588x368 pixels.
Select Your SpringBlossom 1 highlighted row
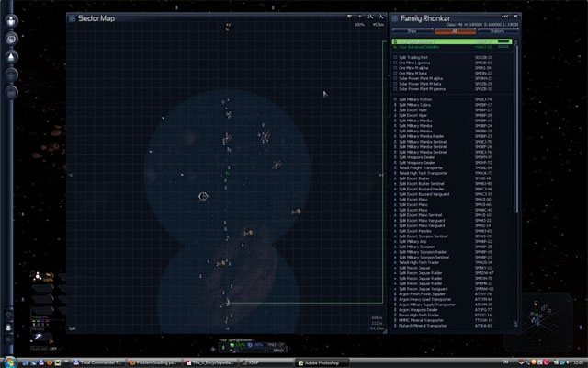point(452,41)
